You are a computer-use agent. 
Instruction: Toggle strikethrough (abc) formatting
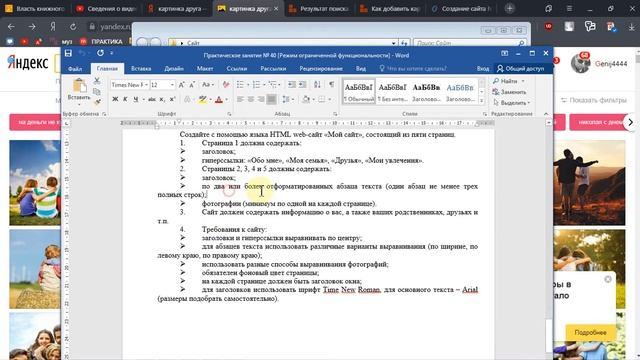(152, 99)
